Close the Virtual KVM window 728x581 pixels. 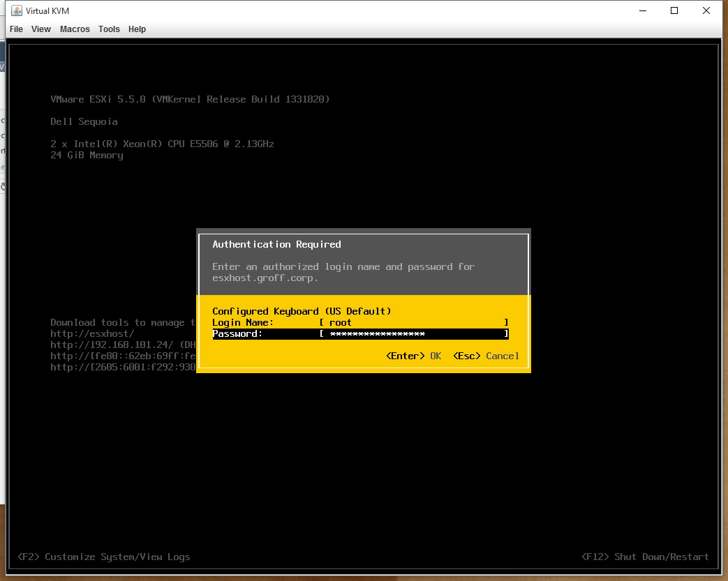(x=706, y=10)
